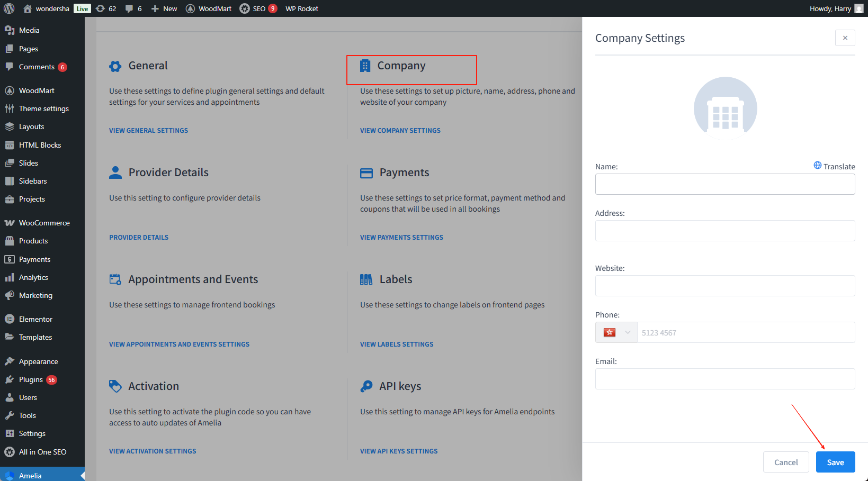
Task: Cancel the Company Settings dialog
Action: click(x=785, y=462)
